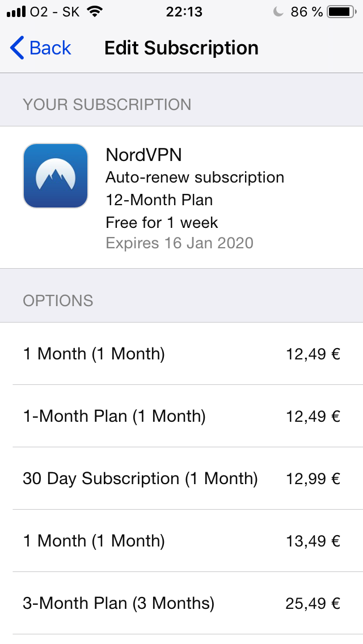Tap the Do Not Disturb moon icon

tap(278, 11)
